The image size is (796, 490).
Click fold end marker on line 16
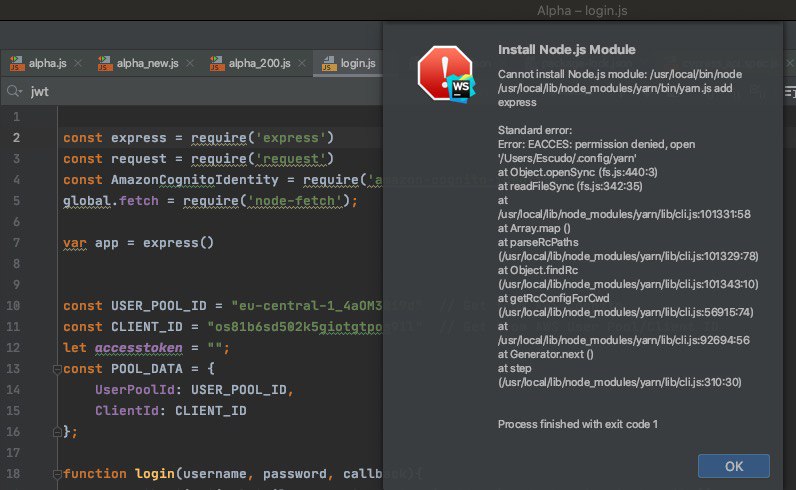click(x=57, y=432)
